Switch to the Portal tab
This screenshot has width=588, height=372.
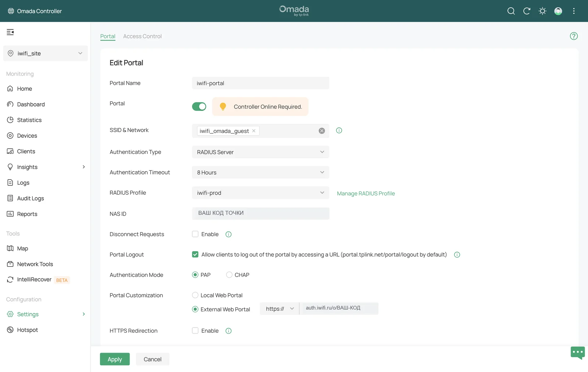point(108,36)
